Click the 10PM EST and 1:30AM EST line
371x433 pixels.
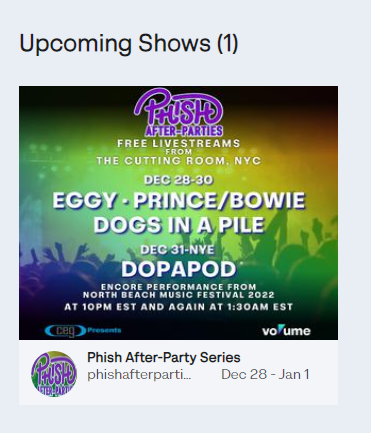tap(178, 307)
